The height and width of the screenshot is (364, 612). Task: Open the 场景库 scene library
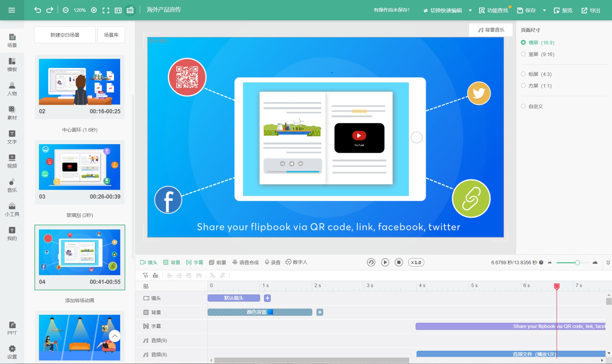111,35
